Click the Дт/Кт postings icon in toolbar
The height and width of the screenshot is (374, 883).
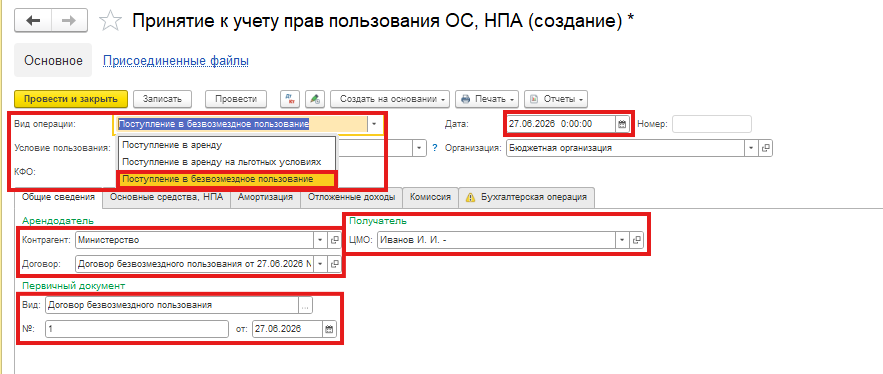click(x=290, y=99)
